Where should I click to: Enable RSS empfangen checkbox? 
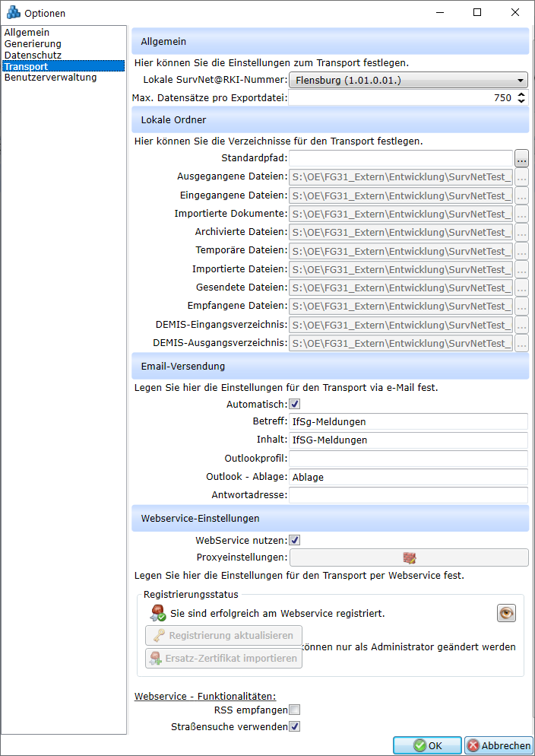295,710
